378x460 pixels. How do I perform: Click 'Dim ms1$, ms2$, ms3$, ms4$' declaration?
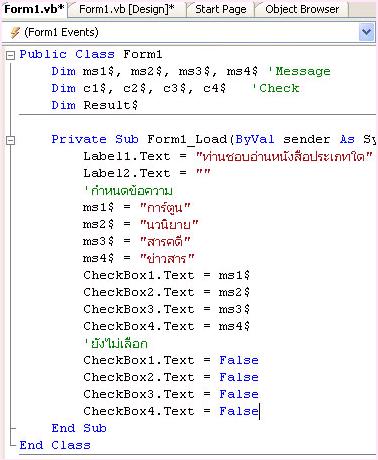coord(155,71)
